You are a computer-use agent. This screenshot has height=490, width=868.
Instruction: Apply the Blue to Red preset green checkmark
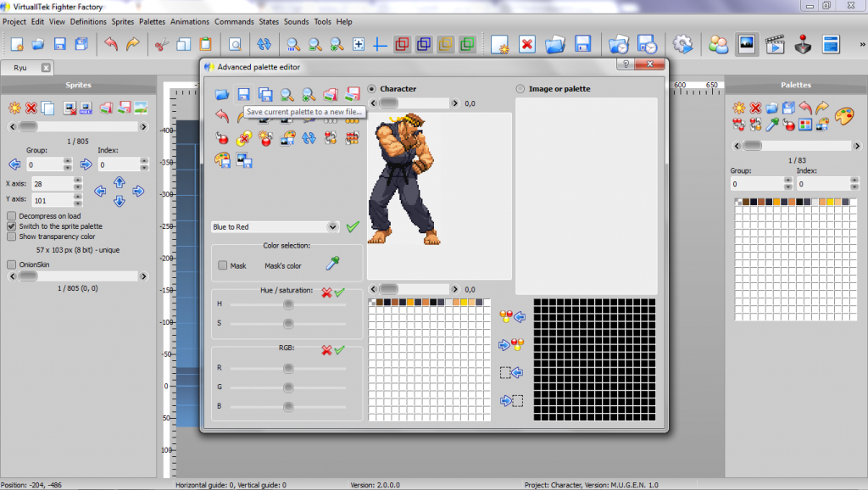point(353,226)
